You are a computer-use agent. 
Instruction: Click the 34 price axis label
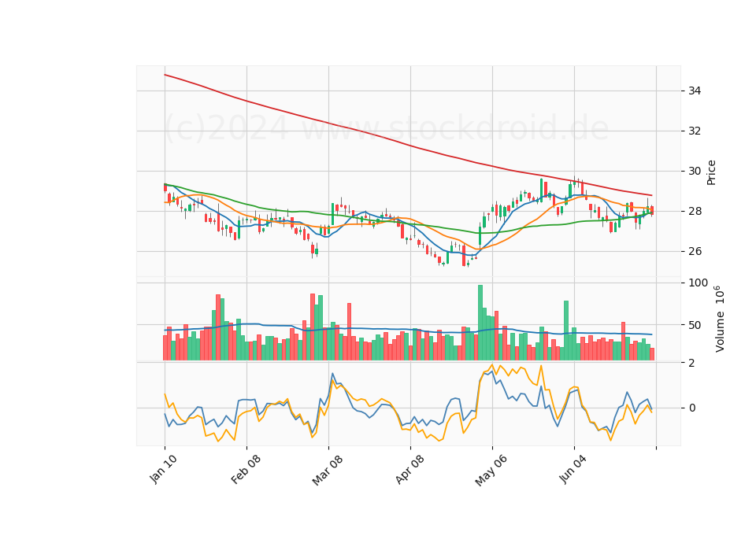coord(695,90)
